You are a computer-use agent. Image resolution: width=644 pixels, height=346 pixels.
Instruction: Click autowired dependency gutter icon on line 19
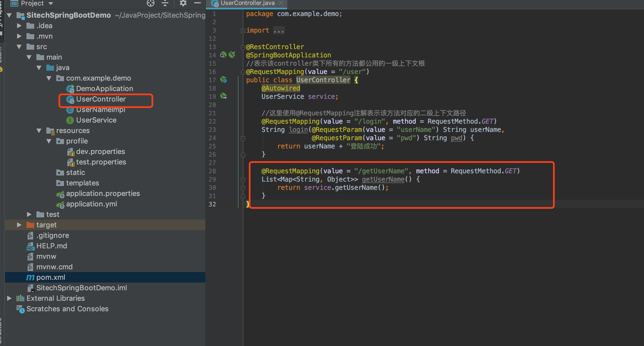(223, 96)
